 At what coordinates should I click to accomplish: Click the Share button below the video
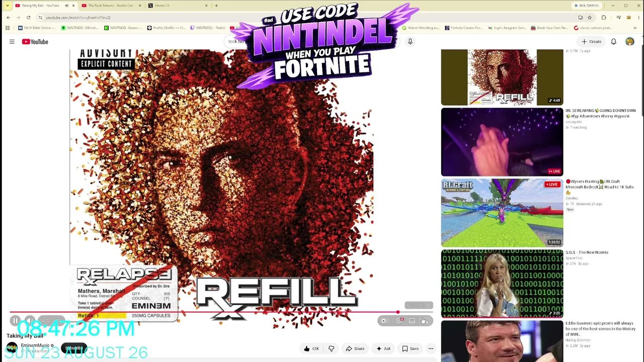coord(355,348)
